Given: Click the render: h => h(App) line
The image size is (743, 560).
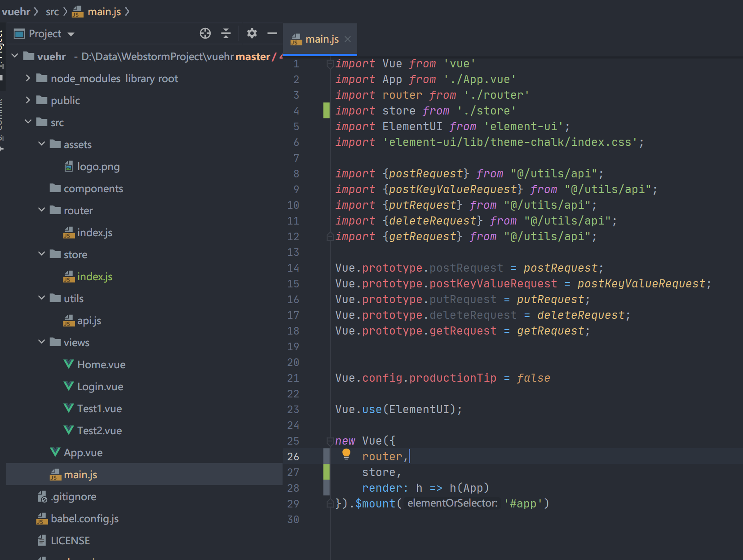Looking at the screenshot, I should pyautogui.click(x=425, y=488).
